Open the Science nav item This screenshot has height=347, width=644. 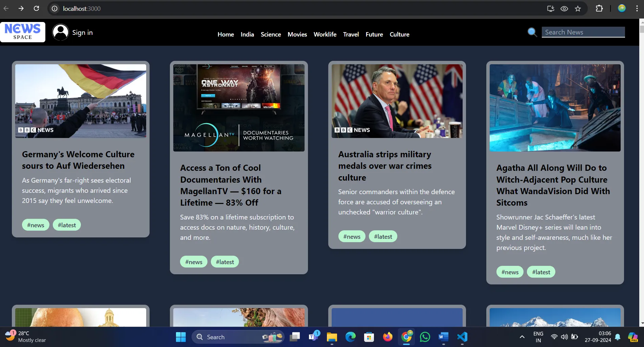[x=271, y=34]
